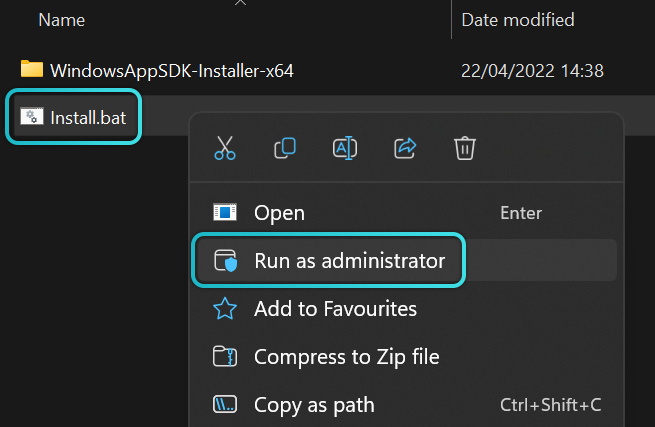The height and width of the screenshot is (427, 655).
Task: Click the sort arrow above Name column
Action: tap(240, 3)
